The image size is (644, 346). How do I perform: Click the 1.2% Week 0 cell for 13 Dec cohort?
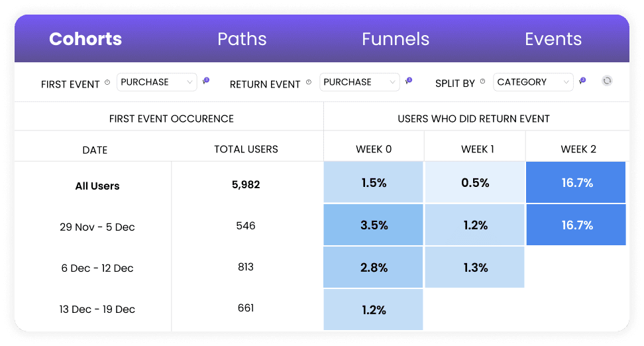click(373, 310)
